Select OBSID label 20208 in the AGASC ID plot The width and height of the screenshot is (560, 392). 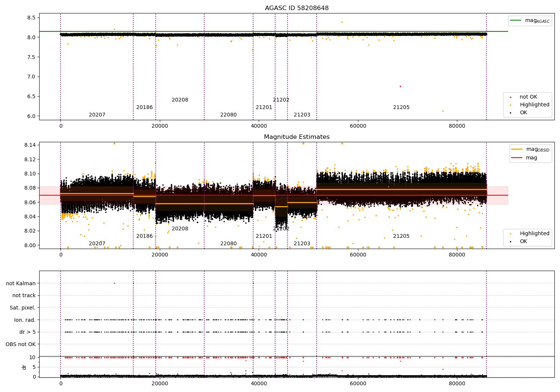tap(180, 100)
